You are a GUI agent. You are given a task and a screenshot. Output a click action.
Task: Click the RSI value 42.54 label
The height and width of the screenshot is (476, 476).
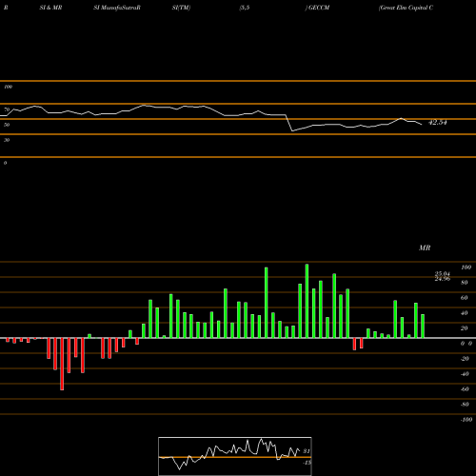tap(438, 122)
